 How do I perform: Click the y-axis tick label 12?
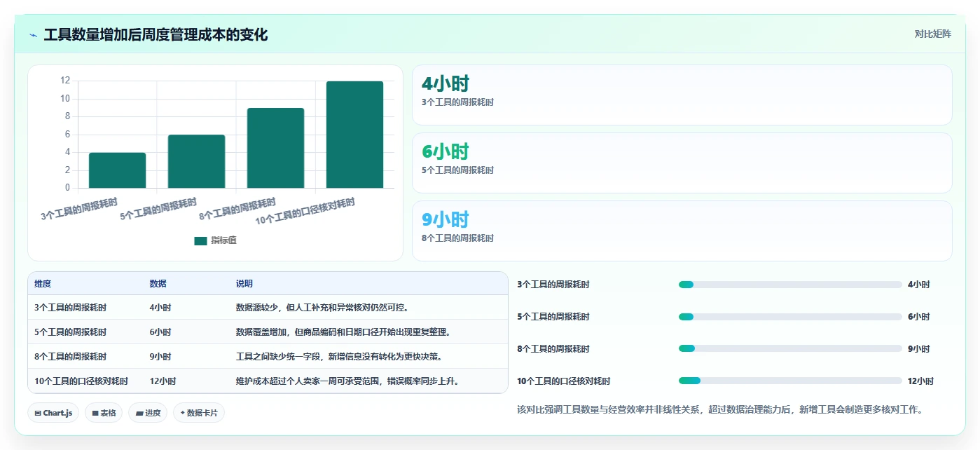pyautogui.click(x=65, y=81)
